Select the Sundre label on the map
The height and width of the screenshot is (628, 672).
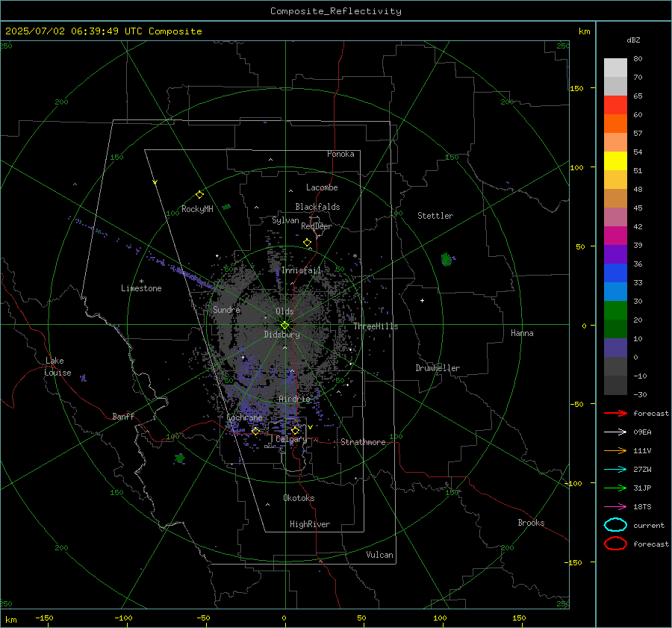click(x=226, y=309)
